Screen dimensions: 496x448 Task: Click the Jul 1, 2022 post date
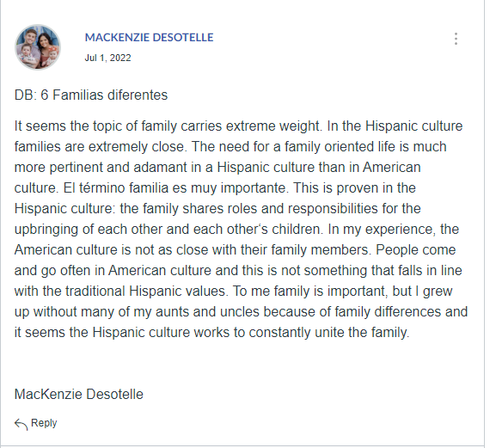pyautogui.click(x=107, y=58)
